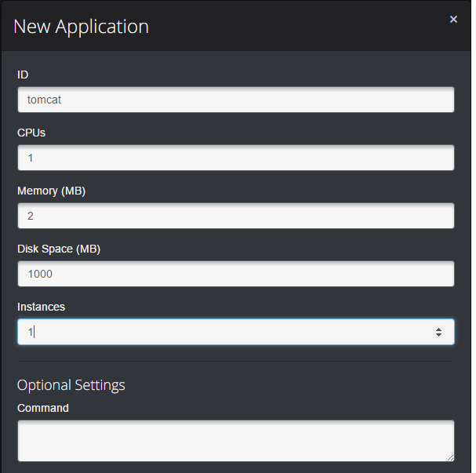
Task: Click empty header area left of the close button
Action: click(x=314, y=26)
